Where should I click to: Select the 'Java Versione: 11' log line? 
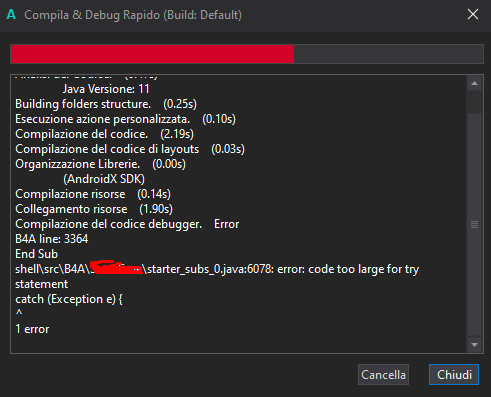(106, 89)
